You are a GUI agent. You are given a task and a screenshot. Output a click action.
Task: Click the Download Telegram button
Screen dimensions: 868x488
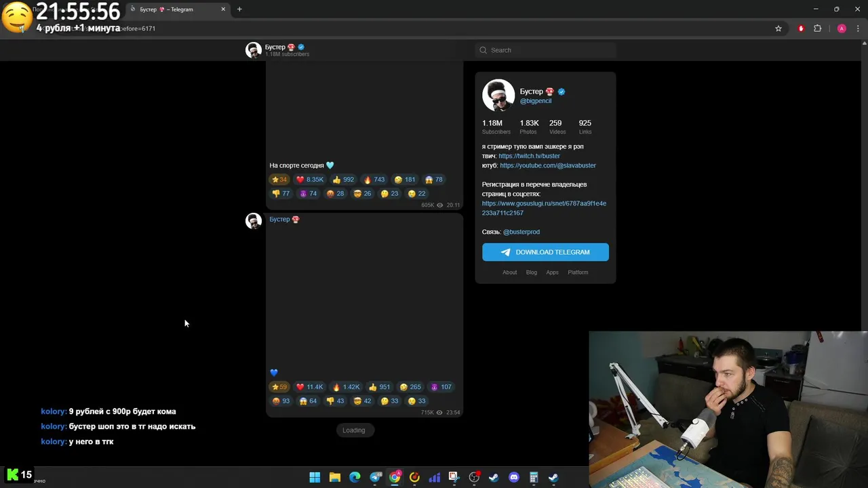coord(545,252)
